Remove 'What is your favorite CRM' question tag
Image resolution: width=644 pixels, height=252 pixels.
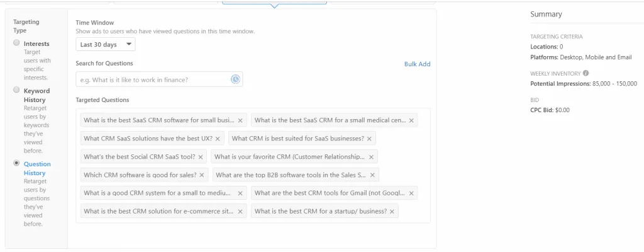[x=371, y=157]
